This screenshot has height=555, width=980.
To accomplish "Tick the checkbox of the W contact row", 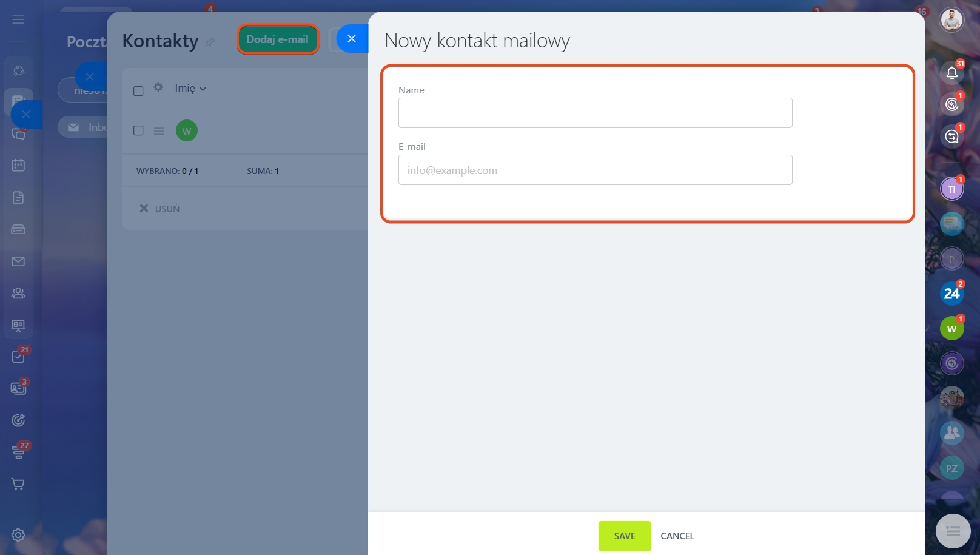I will click(x=138, y=130).
